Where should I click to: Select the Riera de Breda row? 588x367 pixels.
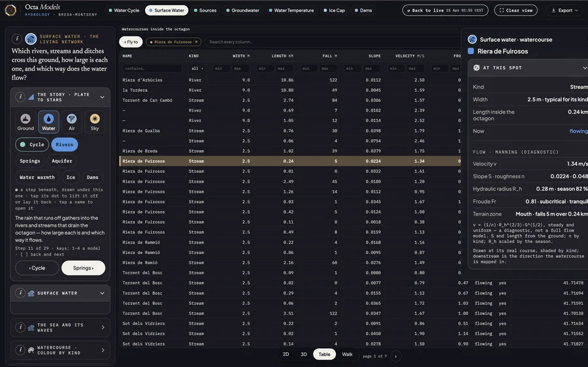click(290, 151)
